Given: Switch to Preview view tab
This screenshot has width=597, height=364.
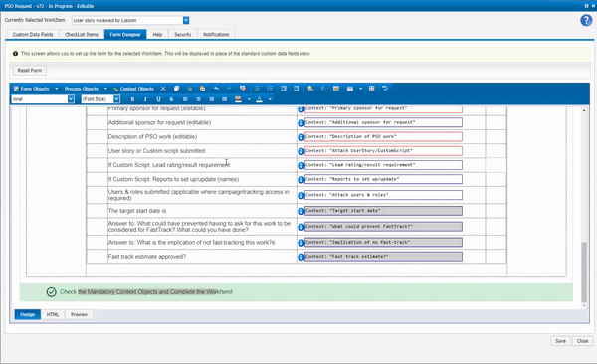Looking at the screenshot, I should (79, 315).
